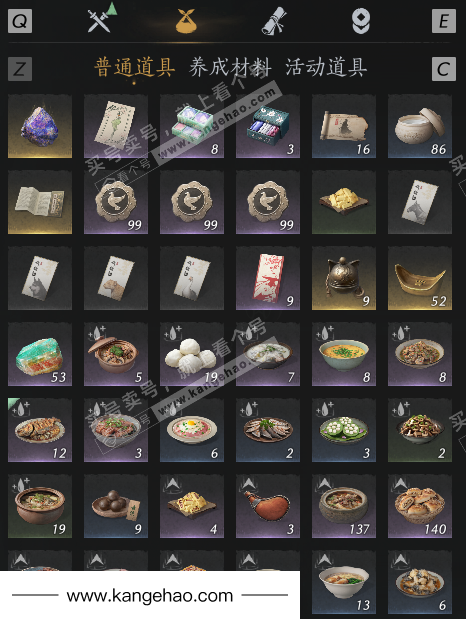Select the clay jar item with count 86
Viewport: 466px width, 619px height.
coord(420,126)
